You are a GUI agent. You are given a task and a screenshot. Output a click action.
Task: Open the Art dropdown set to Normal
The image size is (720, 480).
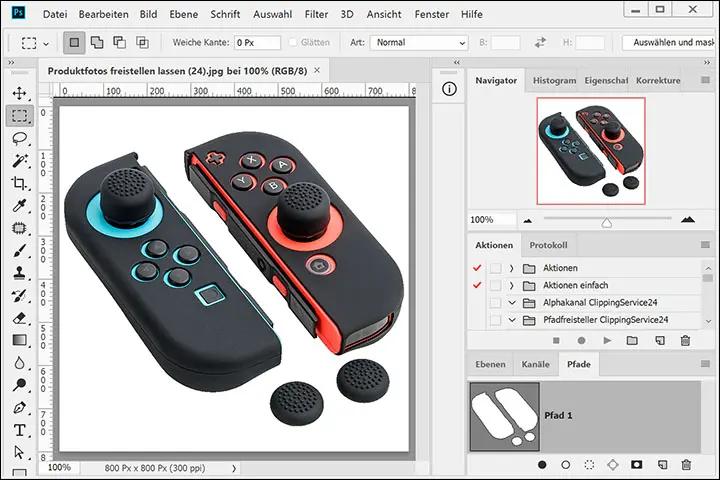(x=418, y=43)
